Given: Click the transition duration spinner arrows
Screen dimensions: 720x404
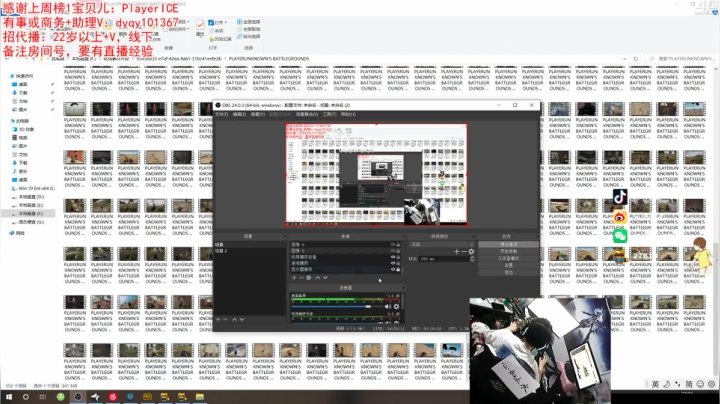Looking at the screenshot, I should (472, 259).
